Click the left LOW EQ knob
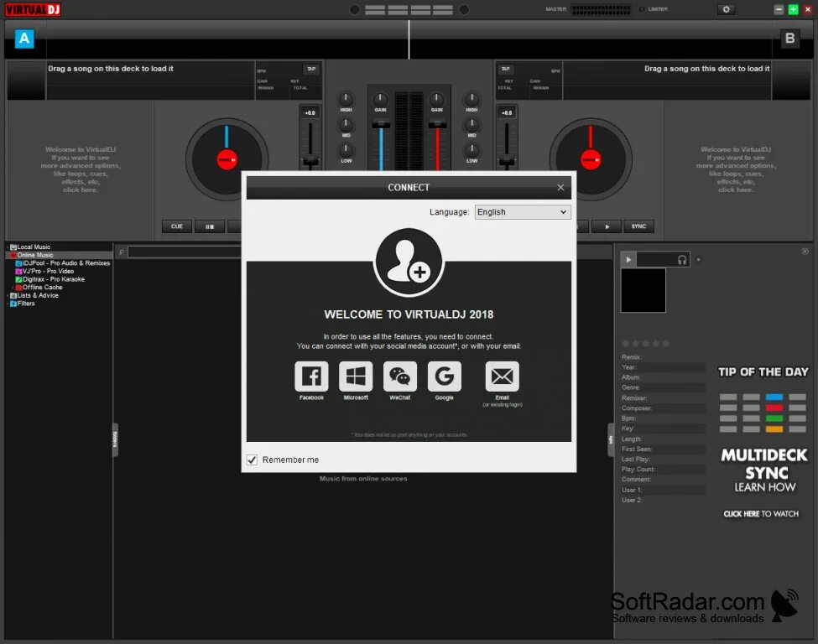818x644 pixels. [346, 150]
